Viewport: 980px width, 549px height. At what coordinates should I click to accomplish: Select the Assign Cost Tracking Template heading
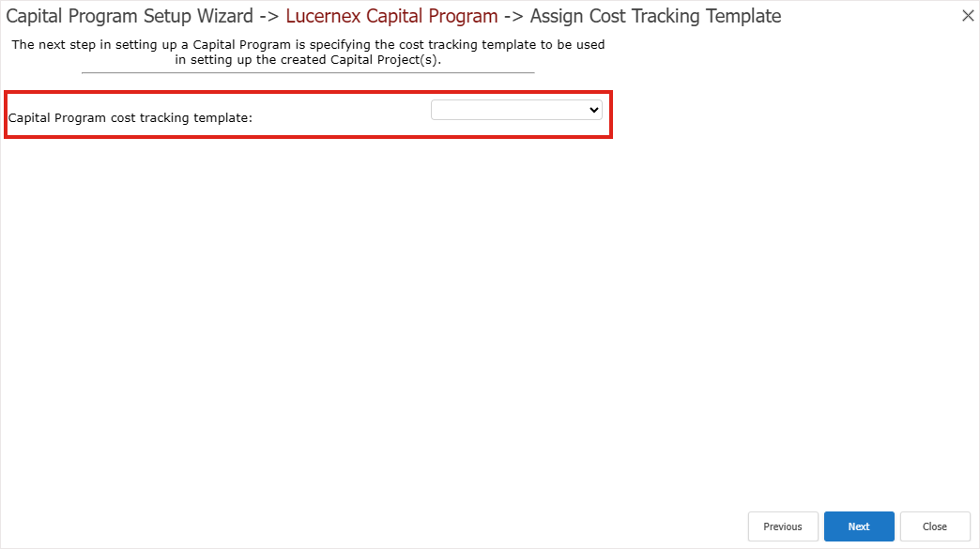coord(655,16)
